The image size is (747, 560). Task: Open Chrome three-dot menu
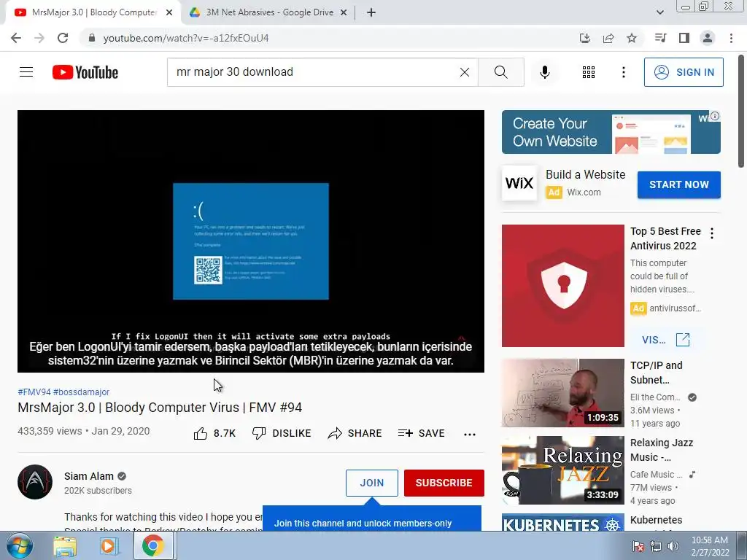(731, 38)
